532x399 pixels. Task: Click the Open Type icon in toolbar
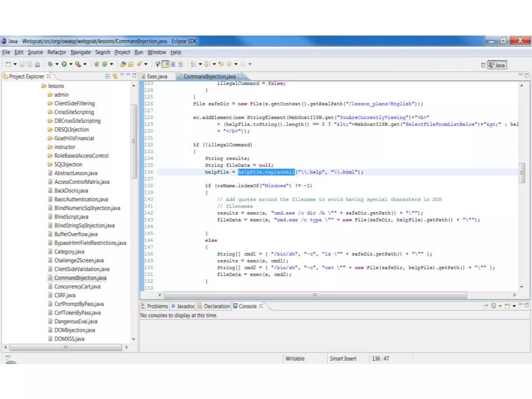(123, 64)
